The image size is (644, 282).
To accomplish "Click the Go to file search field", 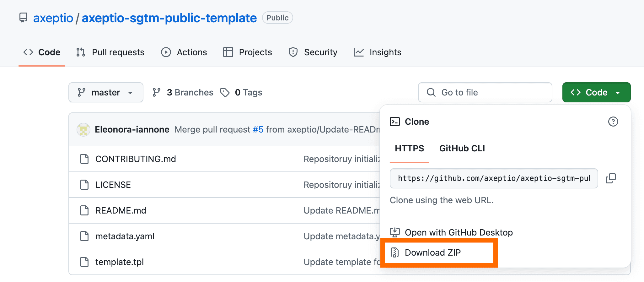I will pos(485,92).
